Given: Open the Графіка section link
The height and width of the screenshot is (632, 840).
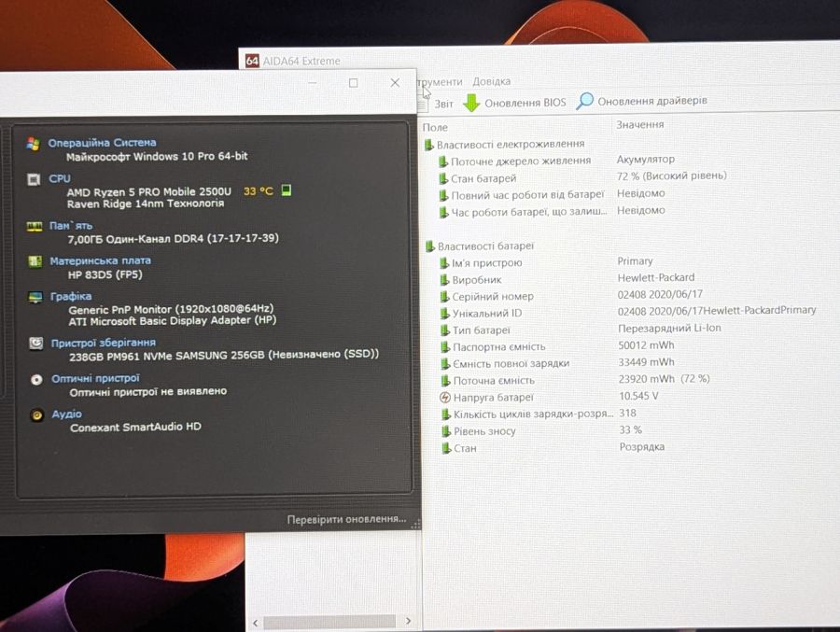Looking at the screenshot, I should [x=71, y=297].
